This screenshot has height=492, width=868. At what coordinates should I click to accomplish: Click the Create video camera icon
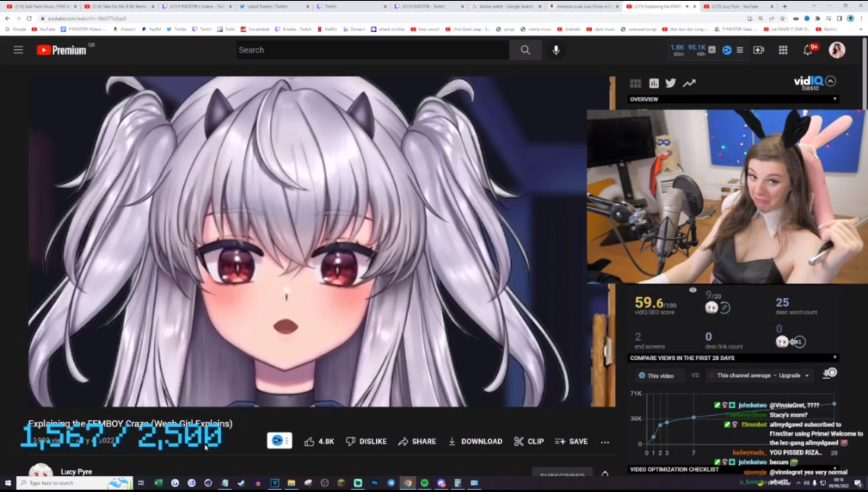[x=758, y=50]
